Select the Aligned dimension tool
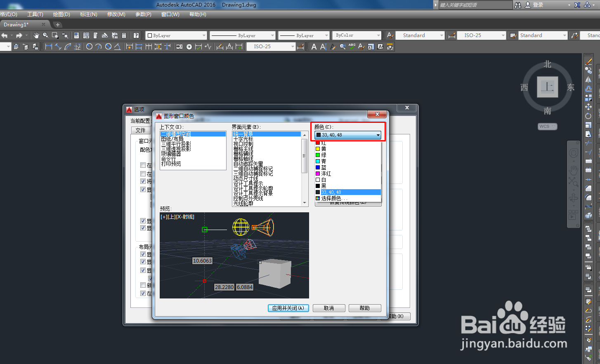Screen dimensions: 600x364 [x=58, y=47]
